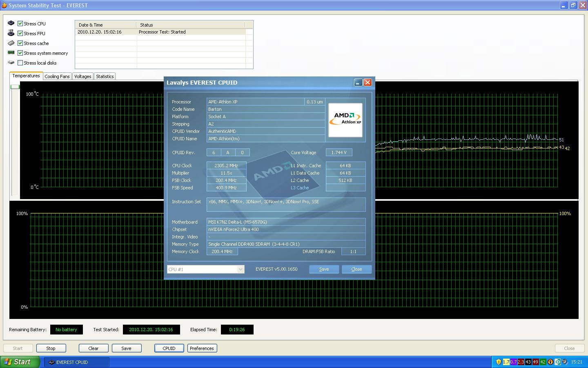Click the DRAM:FSB Ratio 1:1 value

tap(353, 251)
